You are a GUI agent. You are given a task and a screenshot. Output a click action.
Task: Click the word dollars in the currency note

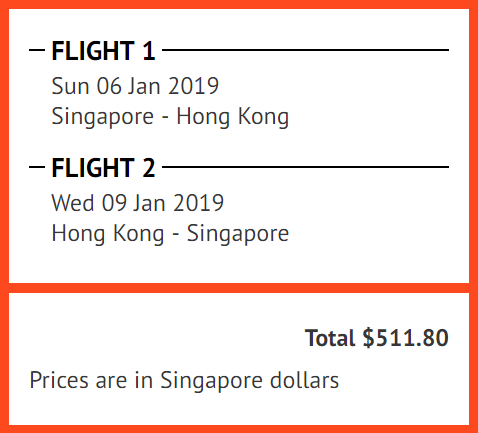coord(304,380)
